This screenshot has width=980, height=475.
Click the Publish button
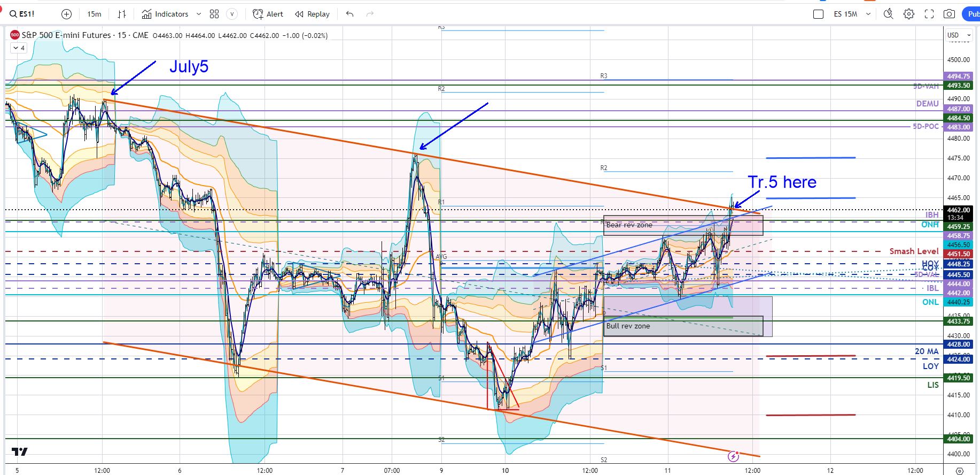[972, 14]
